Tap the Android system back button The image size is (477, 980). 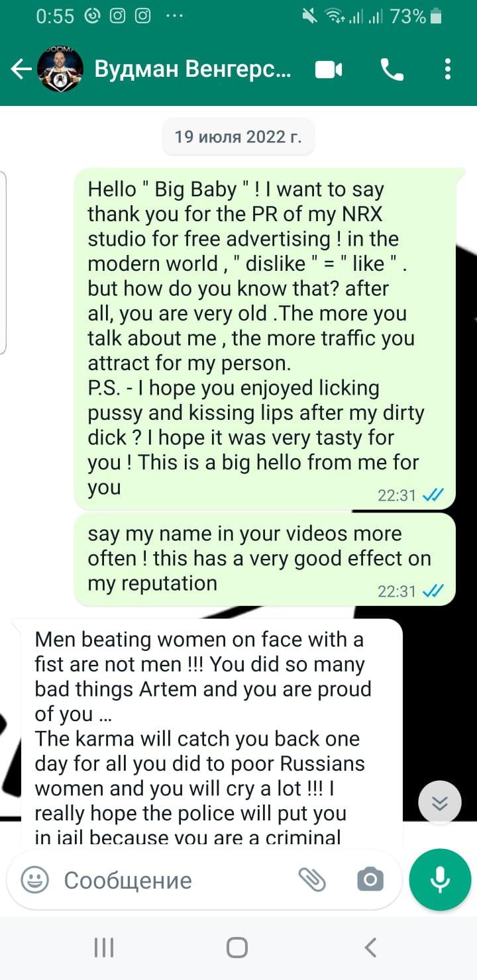371,948
